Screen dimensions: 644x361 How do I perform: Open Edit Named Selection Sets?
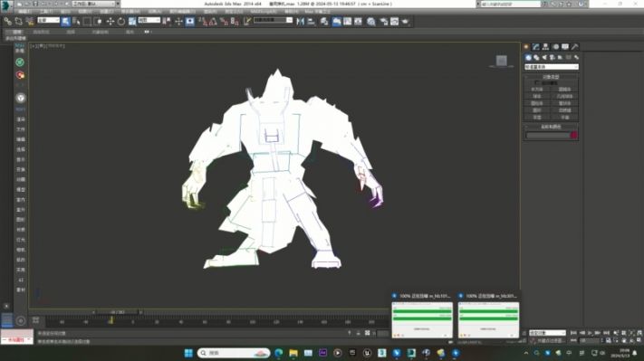tap(247, 22)
